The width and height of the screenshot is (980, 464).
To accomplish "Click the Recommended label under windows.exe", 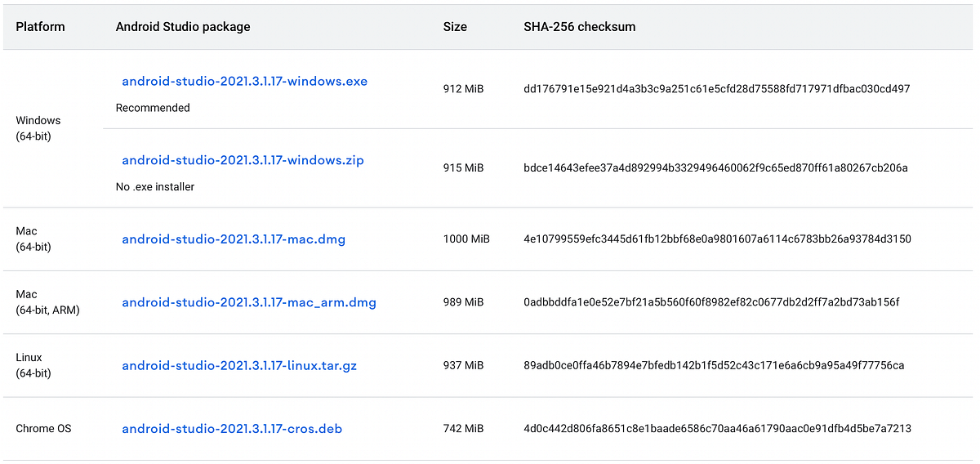I will point(153,108).
